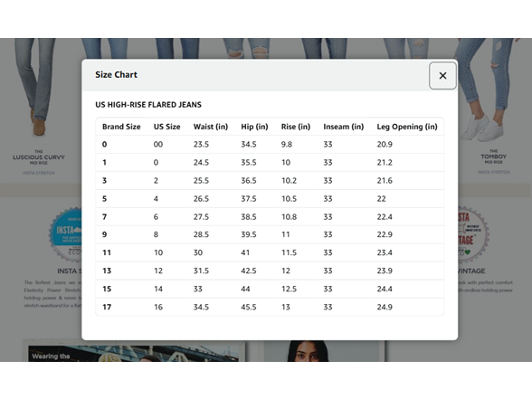The image size is (532, 399).
Task: Click the blue Insta Stretch badge icon
Action: click(x=66, y=234)
